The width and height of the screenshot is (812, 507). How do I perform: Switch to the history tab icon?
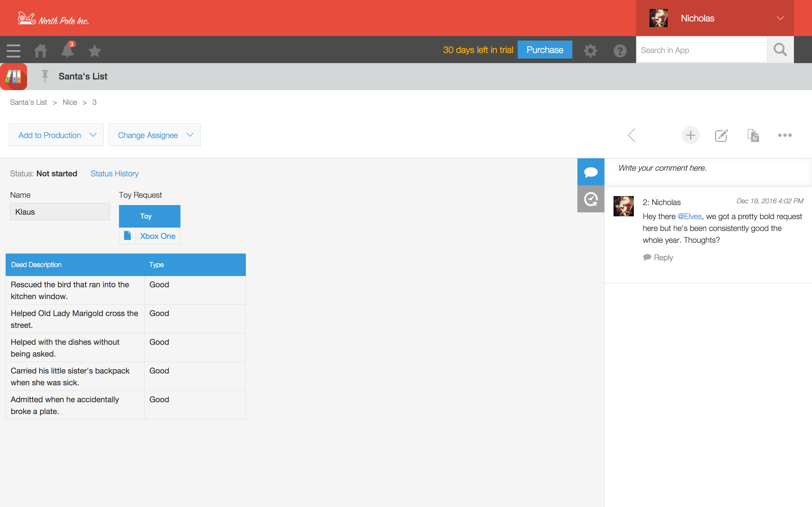(x=591, y=199)
